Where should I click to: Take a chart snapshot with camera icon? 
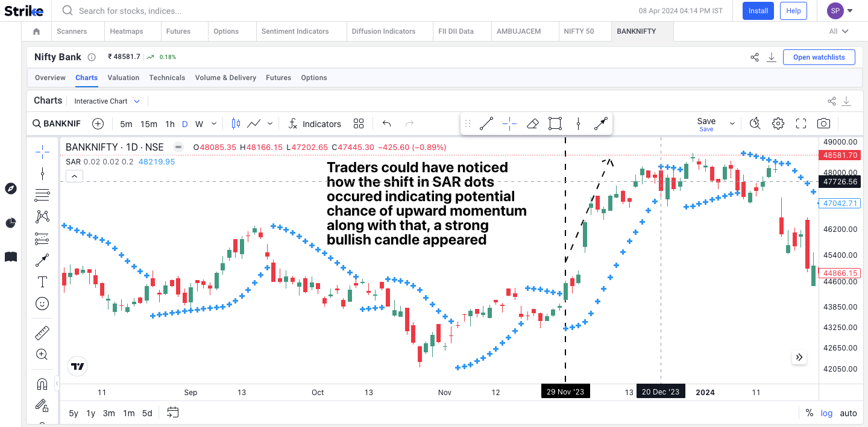824,123
